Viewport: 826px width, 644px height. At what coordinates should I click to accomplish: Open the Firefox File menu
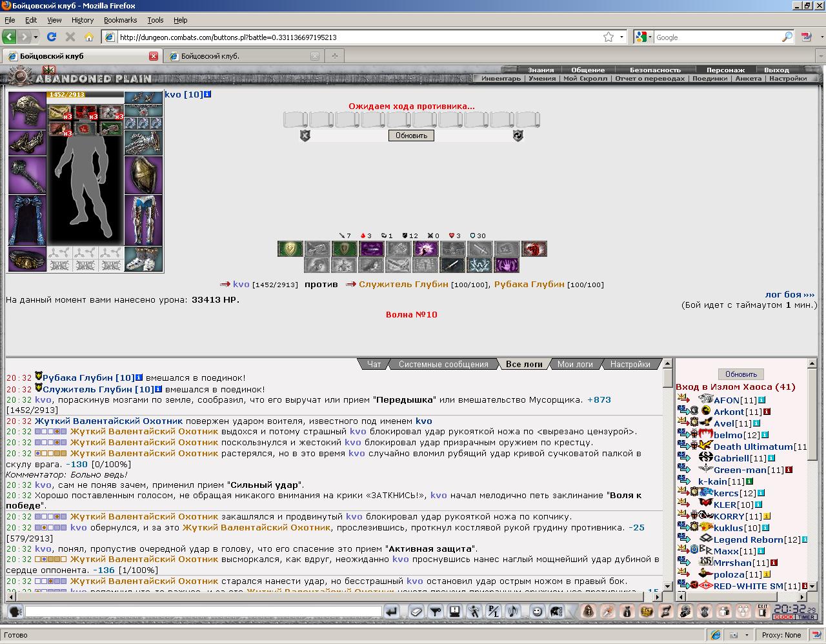[x=10, y=20]
